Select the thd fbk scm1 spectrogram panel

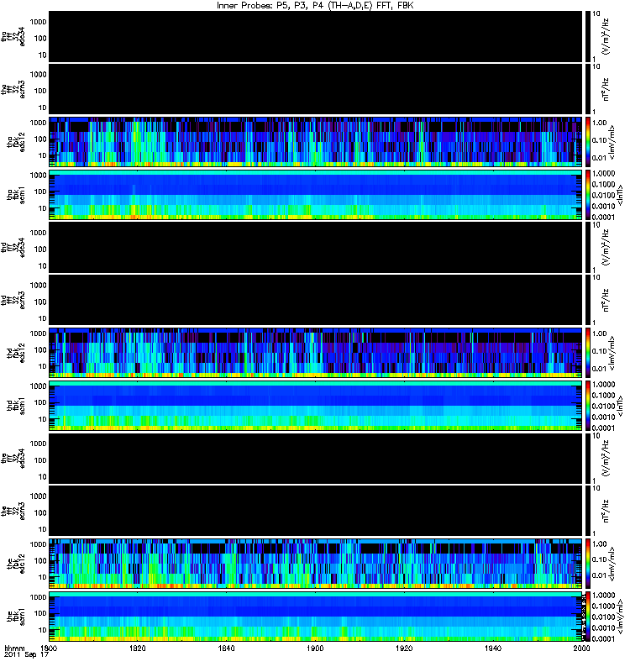[x=316, y=406]
